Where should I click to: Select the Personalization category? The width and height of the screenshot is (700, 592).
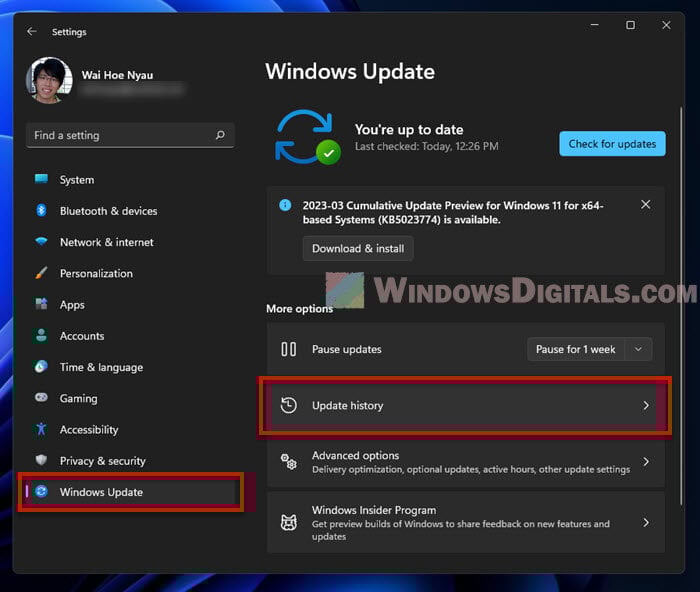tap(130, 273)
